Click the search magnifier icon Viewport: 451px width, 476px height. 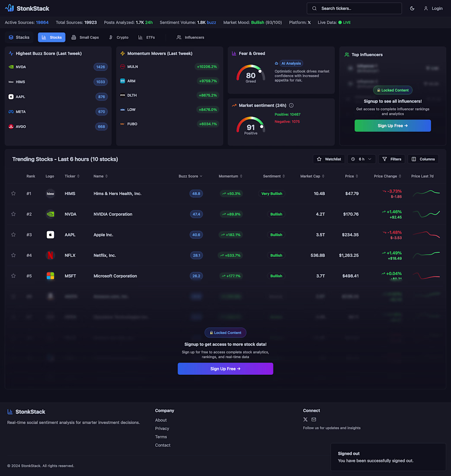(314, 9)
